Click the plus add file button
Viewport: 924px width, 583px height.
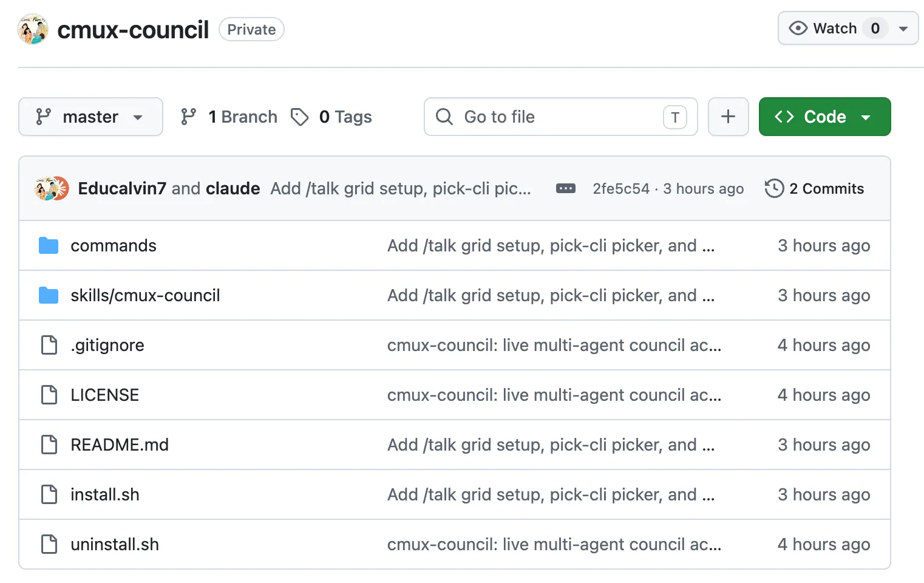(x=728, y=117)
